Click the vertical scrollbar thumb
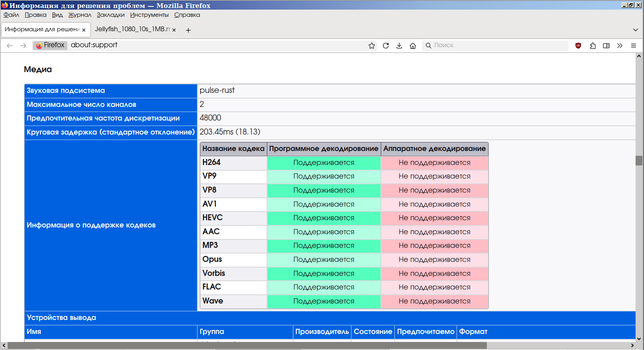The image size is (644, 350). (639, 160)
